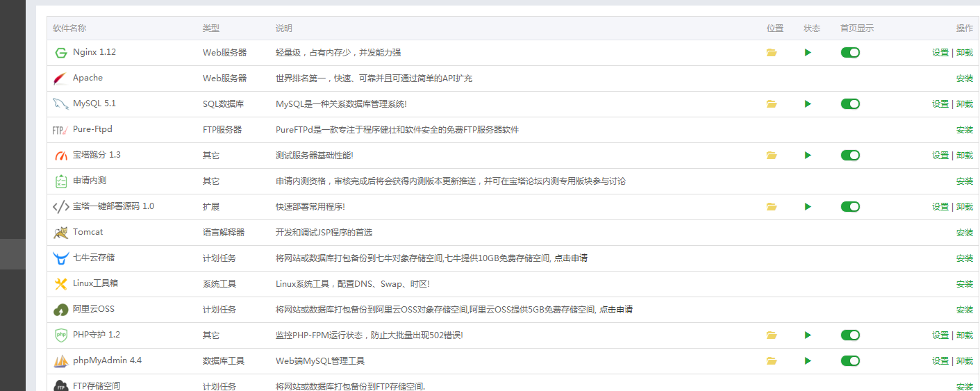980x391 pixels.
Task: Click the FTP存储空间 cloud icon
Action: 60,385
